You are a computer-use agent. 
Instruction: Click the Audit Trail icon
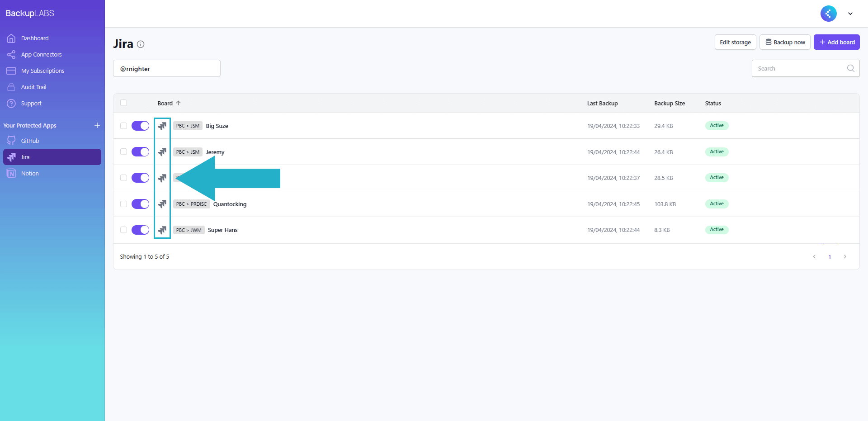pyautogui.click(x=11, y=87)
